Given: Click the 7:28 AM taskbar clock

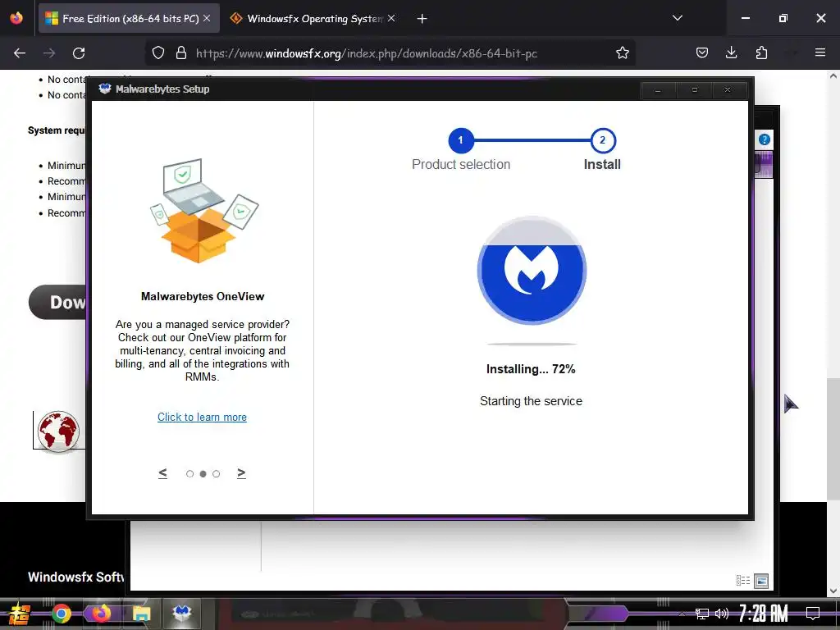Looking at the screenshot, I should click(x=764, y=614).
